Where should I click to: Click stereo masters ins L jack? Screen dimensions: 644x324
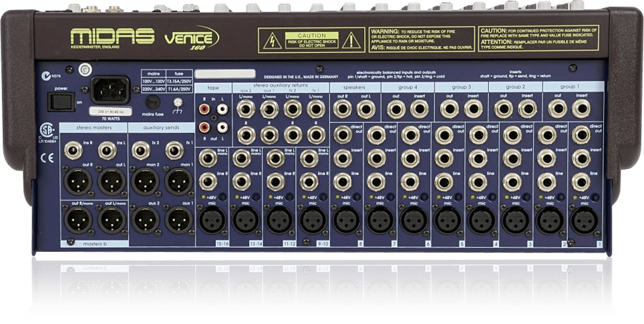[x=107, y=151]
